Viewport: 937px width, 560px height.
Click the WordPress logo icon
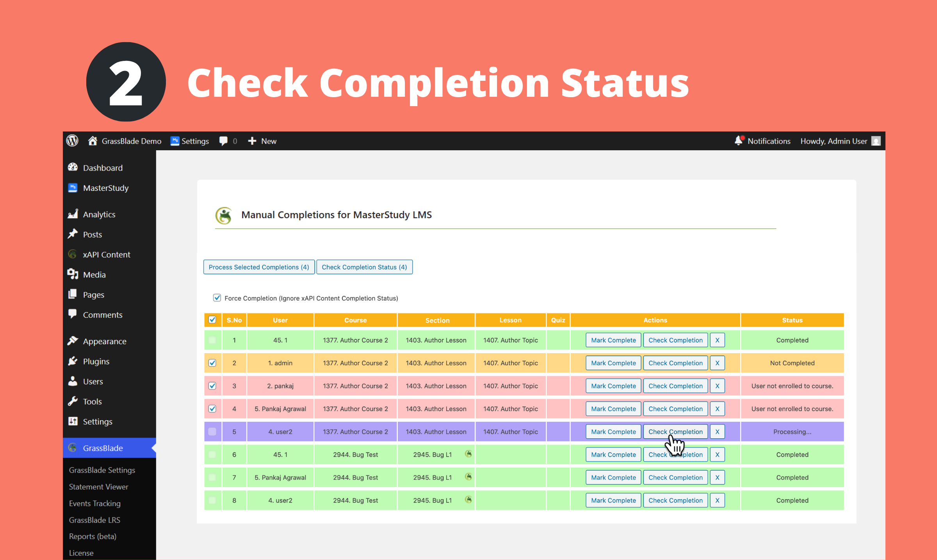(72, 141)
